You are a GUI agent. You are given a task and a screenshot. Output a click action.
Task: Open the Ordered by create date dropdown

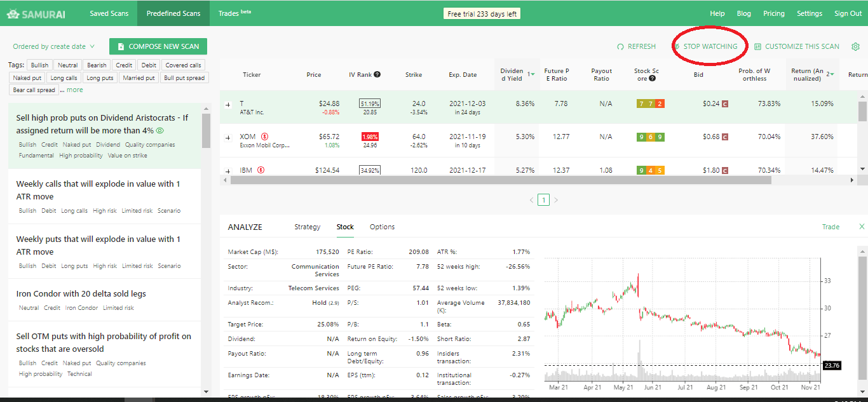coord(54,46)
